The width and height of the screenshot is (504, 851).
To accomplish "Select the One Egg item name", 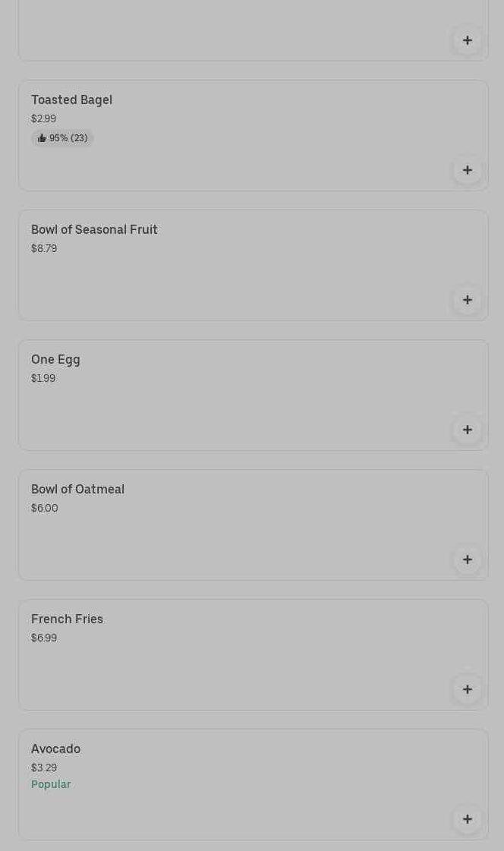I will (55, 359).
